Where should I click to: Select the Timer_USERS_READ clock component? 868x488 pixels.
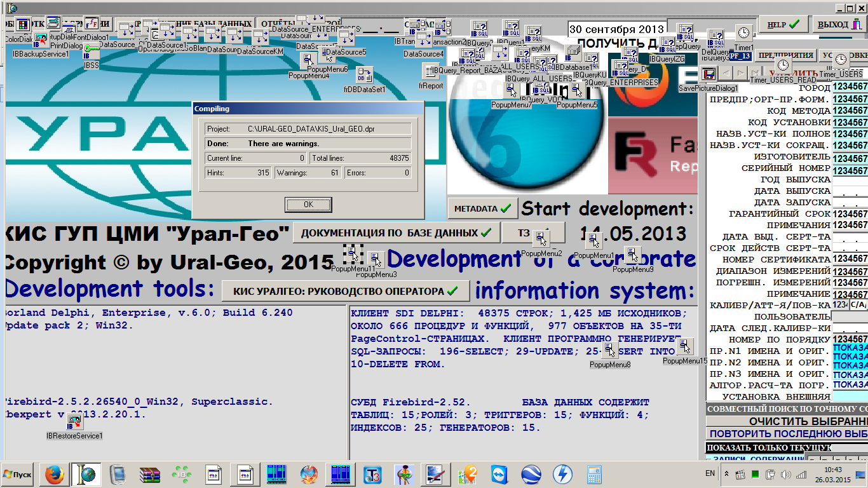(x=783, y=65)
